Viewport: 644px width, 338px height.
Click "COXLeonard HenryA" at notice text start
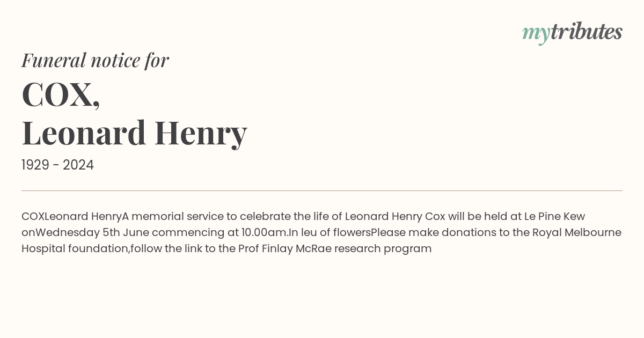(75, 216)
